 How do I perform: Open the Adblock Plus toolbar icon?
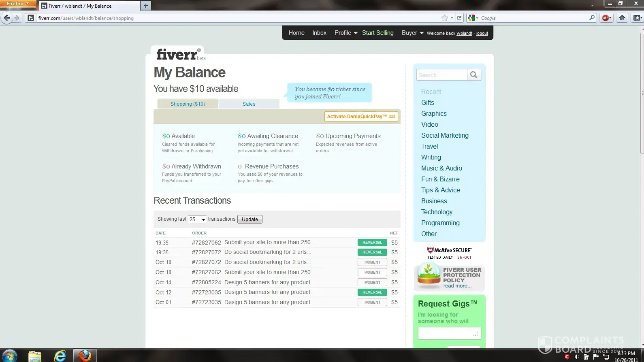(x=606, y=18)
